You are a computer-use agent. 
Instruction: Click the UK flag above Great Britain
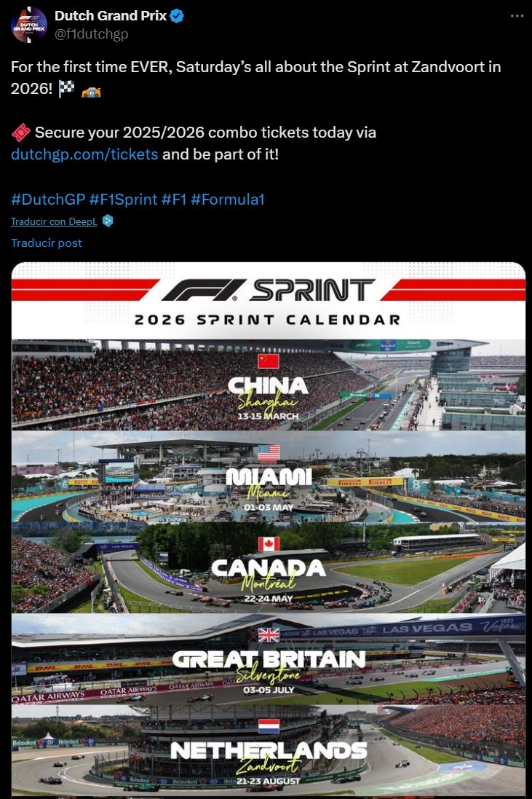pos(268,635)
